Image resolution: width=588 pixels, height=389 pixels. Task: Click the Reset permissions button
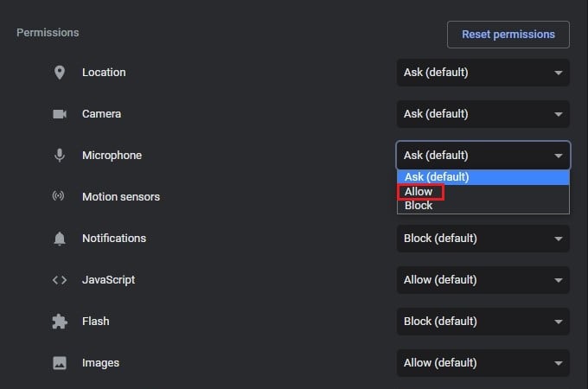click(508, 35)
